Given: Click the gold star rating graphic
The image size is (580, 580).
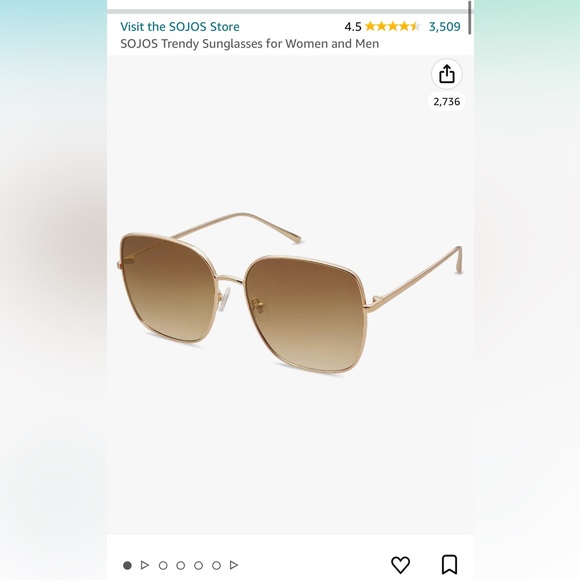Looking at the screenshot, I should click(x=392, y=26).
